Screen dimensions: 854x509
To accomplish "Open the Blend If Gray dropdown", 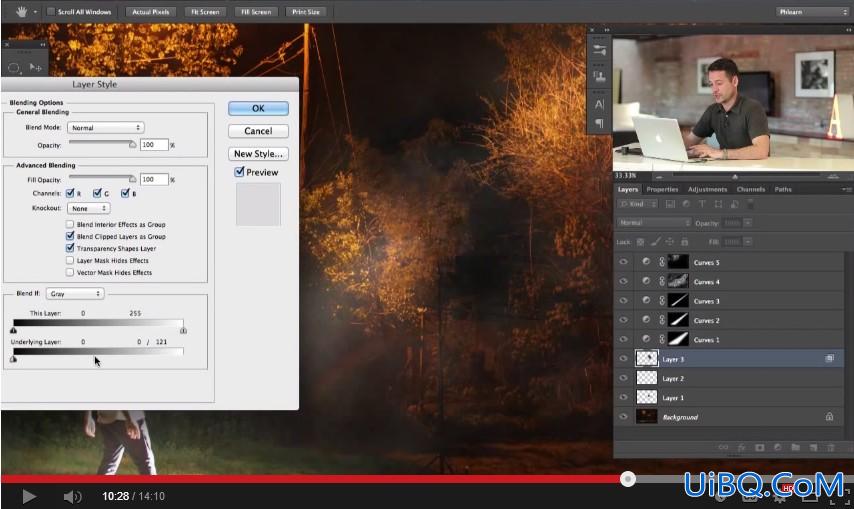I will tap(75, 293).
